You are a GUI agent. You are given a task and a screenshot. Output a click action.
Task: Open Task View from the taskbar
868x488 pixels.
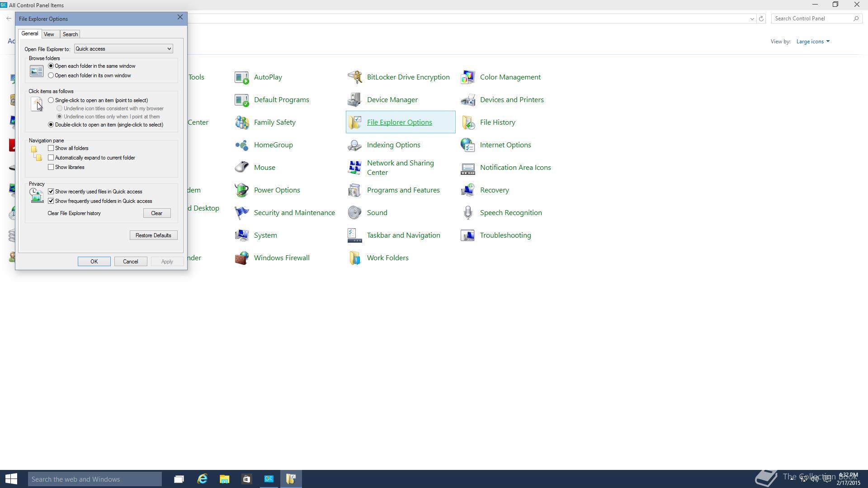click(x=179, y=479)
